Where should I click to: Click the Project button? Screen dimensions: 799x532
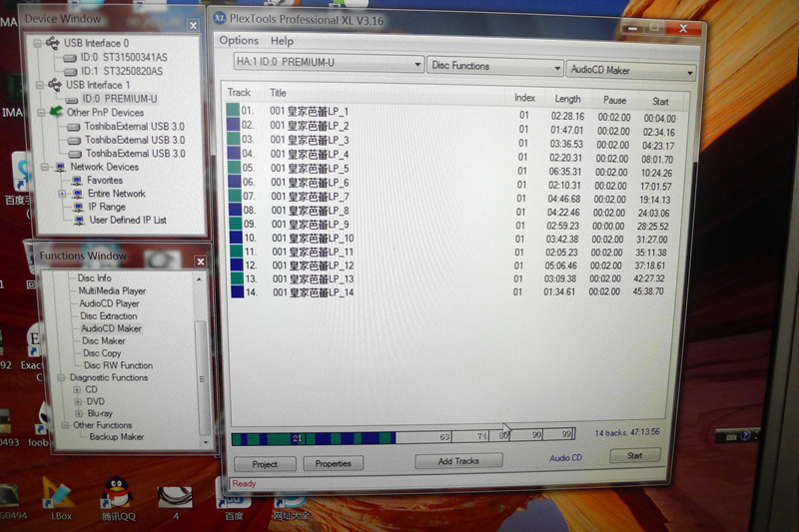(265, 464)
